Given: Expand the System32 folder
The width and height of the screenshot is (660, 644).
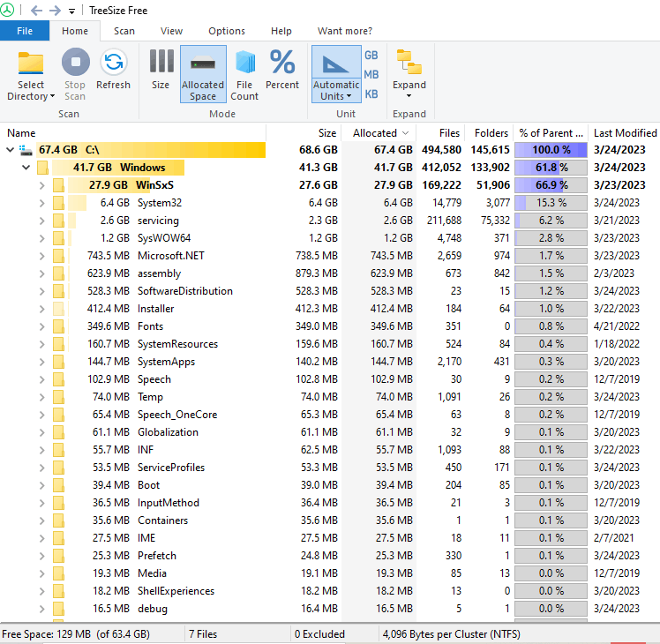Looking at the screenshot, I should point(41,203).
